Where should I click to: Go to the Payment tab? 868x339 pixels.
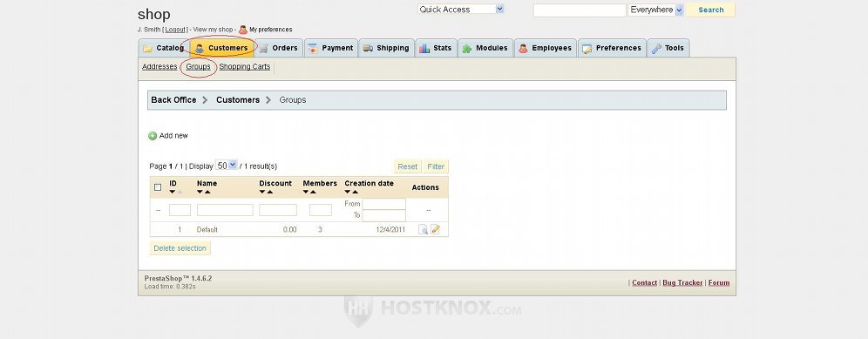331,48
